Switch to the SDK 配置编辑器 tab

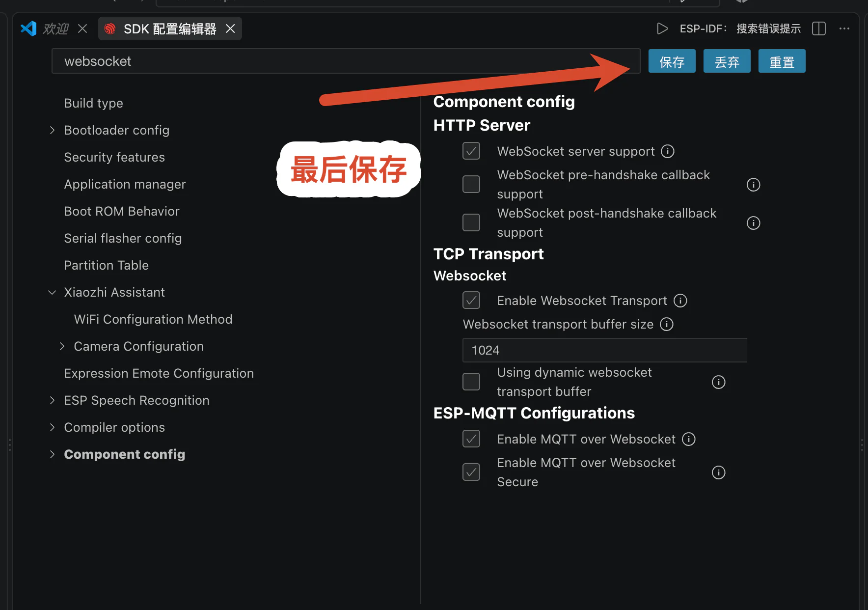click(170, 28)
